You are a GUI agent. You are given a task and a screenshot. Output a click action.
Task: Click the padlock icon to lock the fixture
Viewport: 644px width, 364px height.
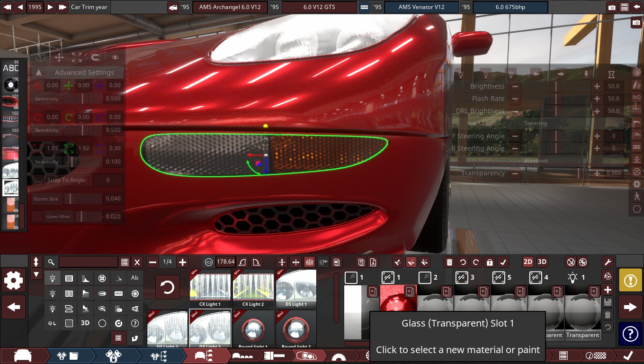(490, 262)
